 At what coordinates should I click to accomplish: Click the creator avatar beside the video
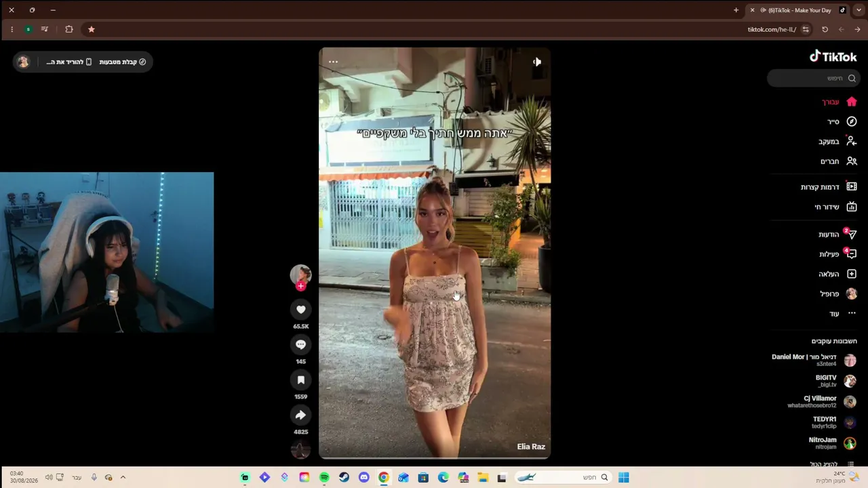point(300,274)
